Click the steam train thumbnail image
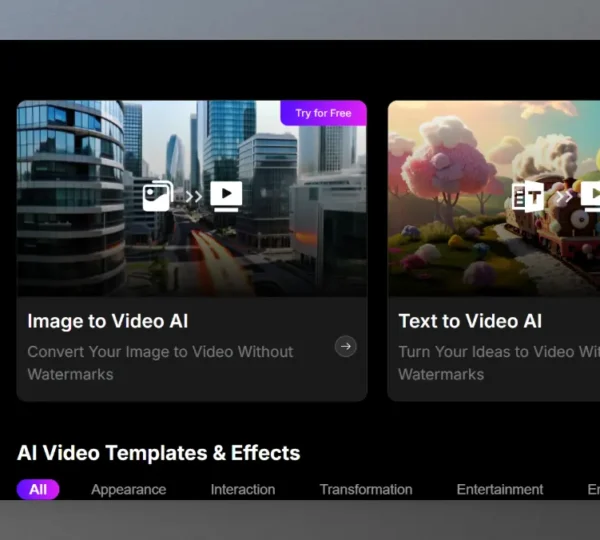Screen dimensions: 600x540 pyautogui.click(x=470, y=250)
